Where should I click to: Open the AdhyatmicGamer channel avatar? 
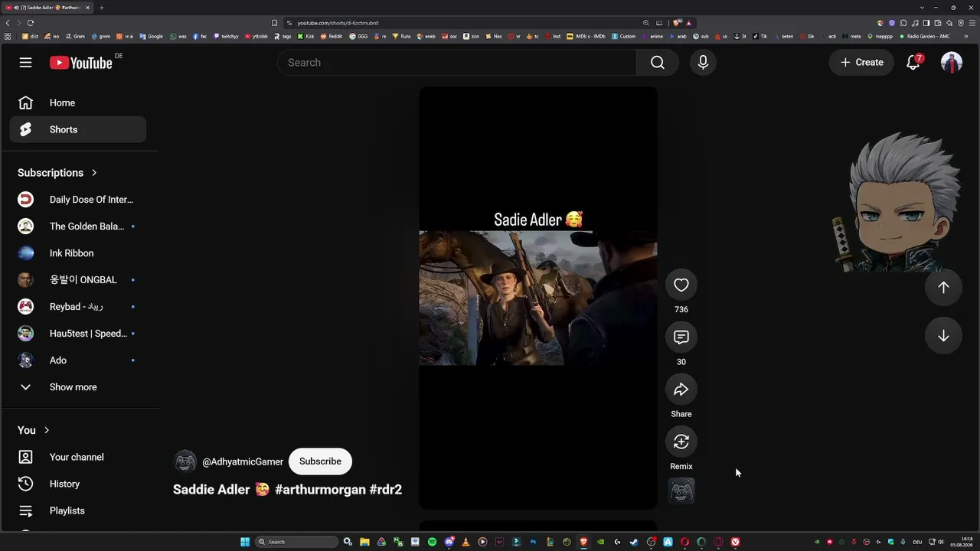[x=185, y=461]
